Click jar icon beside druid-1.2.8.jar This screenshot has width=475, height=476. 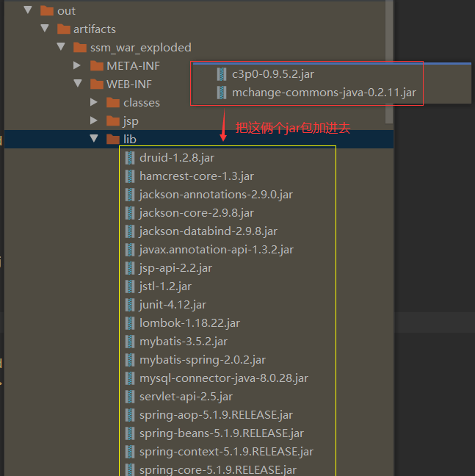coord(130,158)
